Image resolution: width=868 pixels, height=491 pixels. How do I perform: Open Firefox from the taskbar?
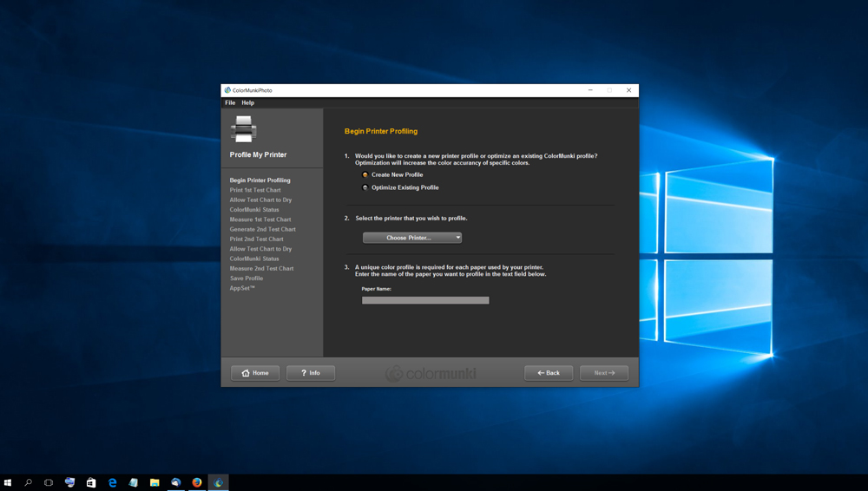[x=197, y=482]
